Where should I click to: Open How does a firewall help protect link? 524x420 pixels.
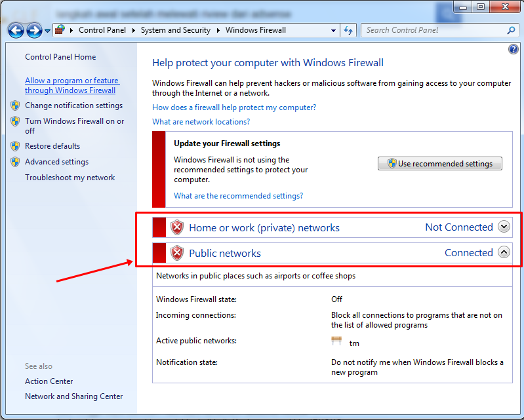pyautogui.click(x=234, y=107)
